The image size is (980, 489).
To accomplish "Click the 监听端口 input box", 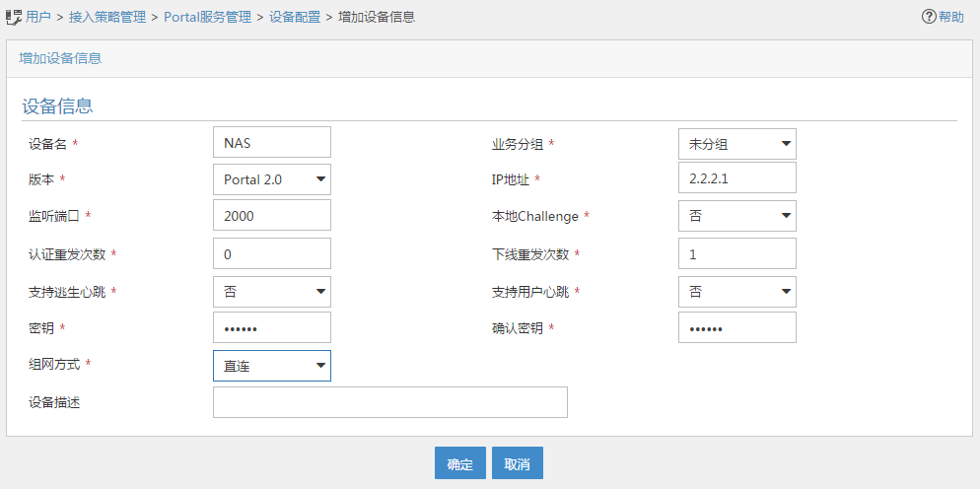I will click(x=272, y=216).
